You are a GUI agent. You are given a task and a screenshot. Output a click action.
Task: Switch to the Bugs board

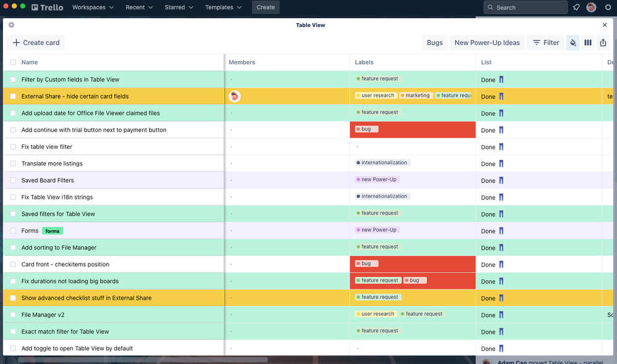click(434, 43)
